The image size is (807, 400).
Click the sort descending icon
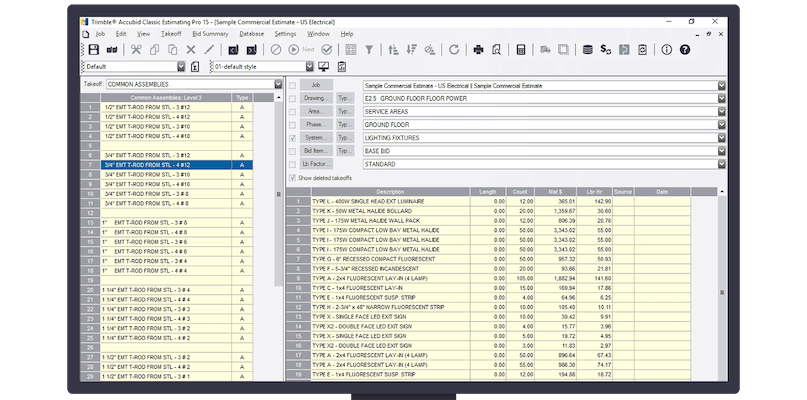[x=411, y=49]
